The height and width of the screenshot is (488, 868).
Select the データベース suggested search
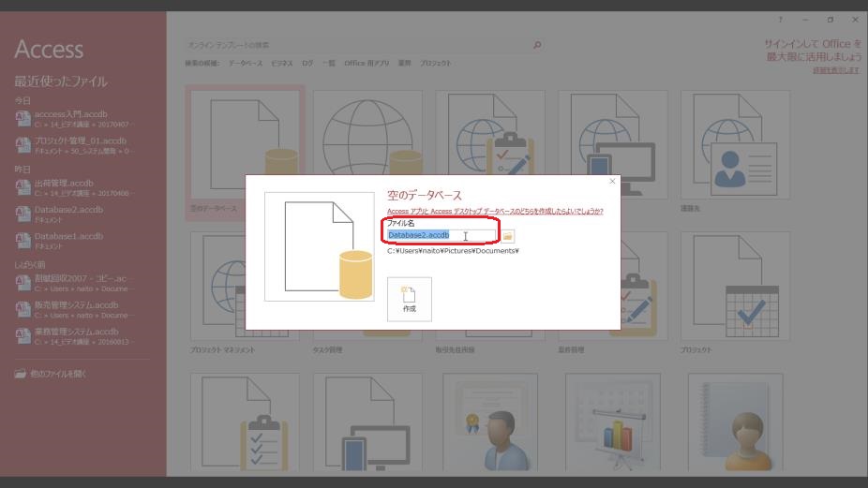[246, 63]
